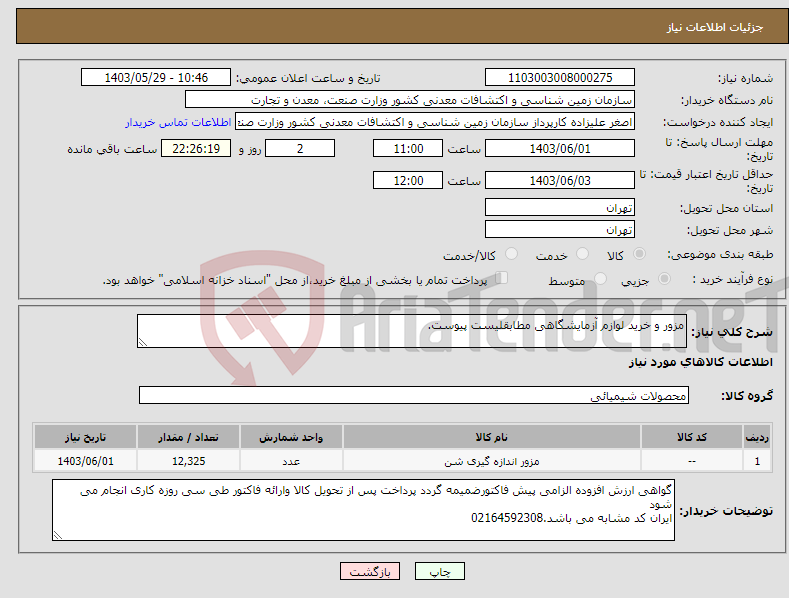Image resolution: width=789 pixels, height=598 pixels.
Task: Select the کالا/خدمت radio button
Action: (x=511, y=254)
